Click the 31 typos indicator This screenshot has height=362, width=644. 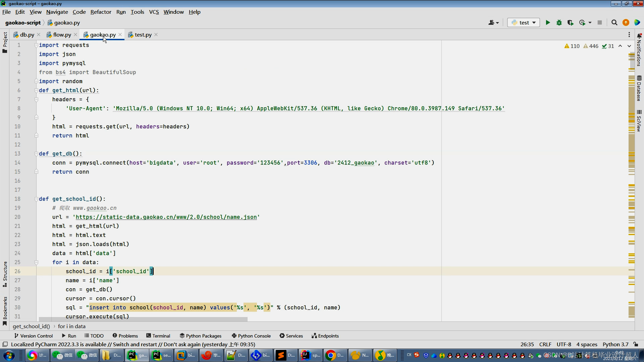coord(608,46)
